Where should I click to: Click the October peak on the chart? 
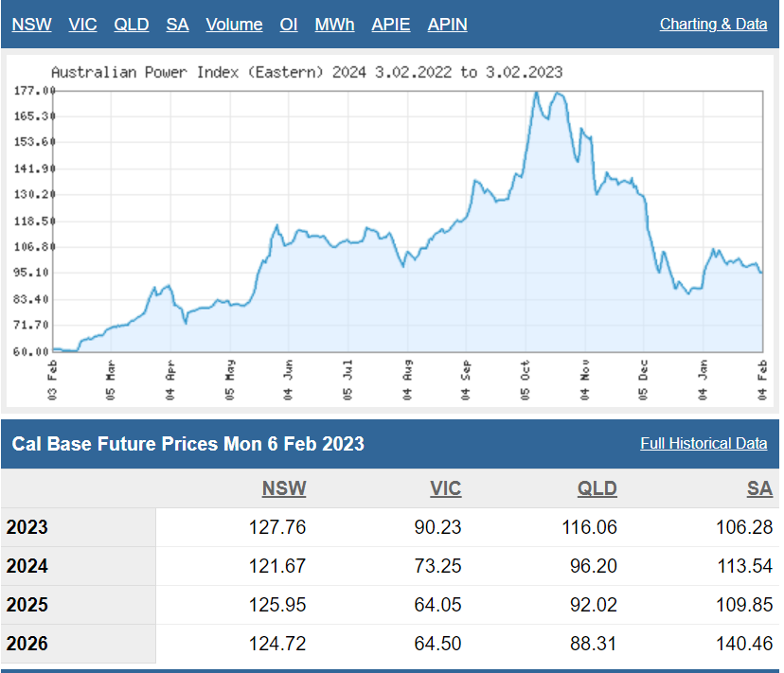(x=537, y=93)
